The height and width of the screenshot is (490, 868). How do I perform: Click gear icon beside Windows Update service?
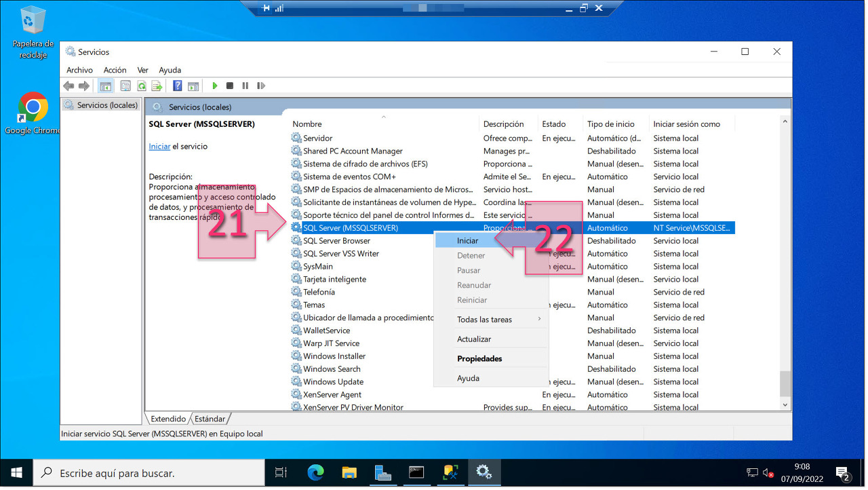tap(296, 381)
